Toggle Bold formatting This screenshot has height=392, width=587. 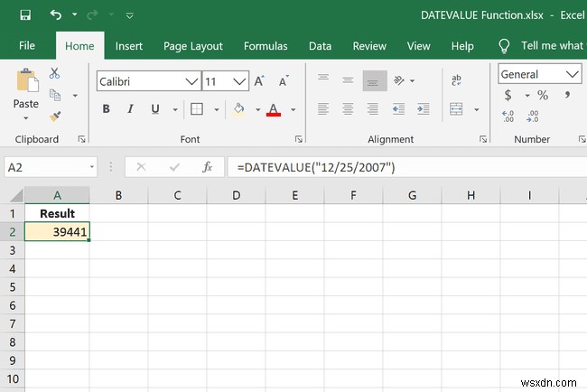106,109
